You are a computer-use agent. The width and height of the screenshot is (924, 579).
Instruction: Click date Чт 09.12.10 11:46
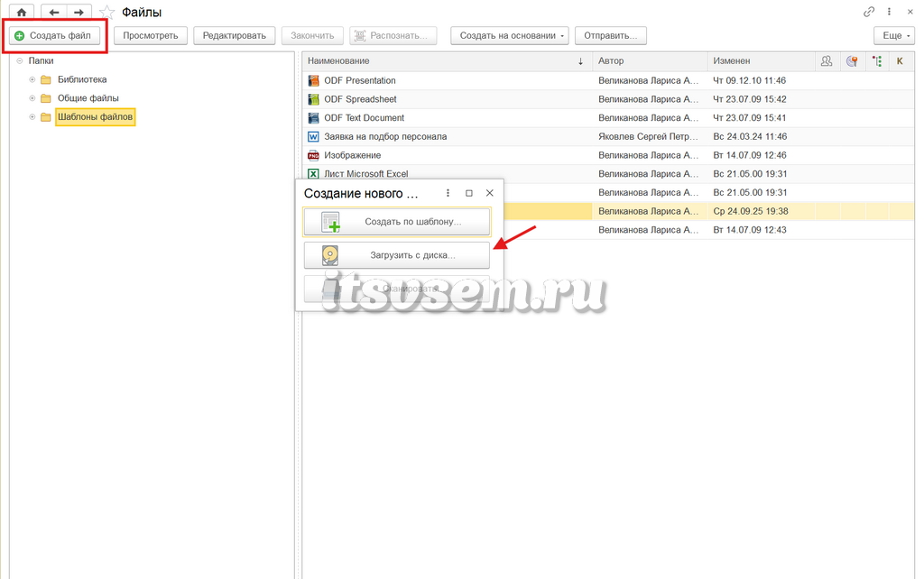pyautogui.click(x=750, y=80)
